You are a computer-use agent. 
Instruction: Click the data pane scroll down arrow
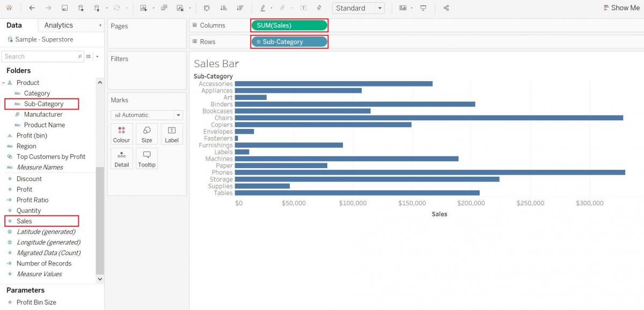[100, 279]
